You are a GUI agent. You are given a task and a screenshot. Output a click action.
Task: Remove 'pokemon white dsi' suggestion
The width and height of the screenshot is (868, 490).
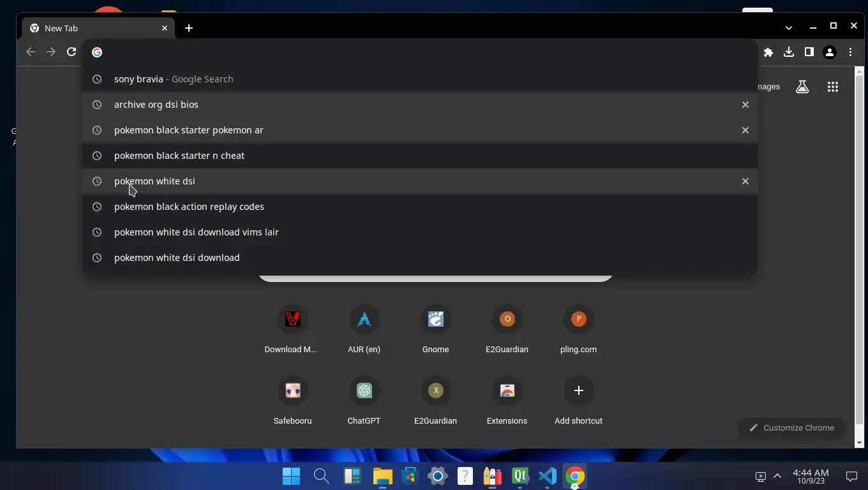tap(745, 181)
